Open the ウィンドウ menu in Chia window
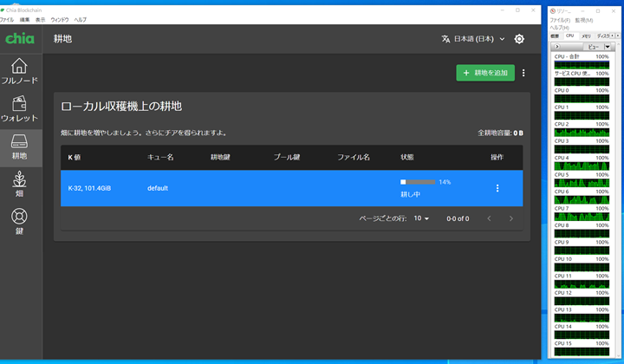Screen dimensions: 624x364 [60, 19]
